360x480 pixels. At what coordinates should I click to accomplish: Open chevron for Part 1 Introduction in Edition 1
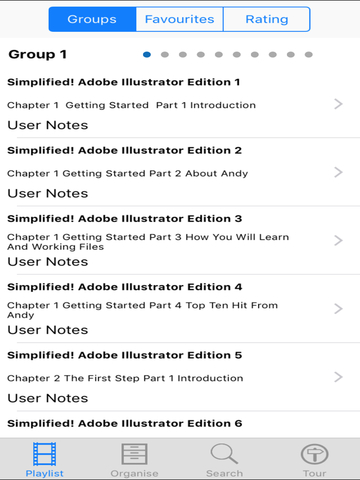(338, 104)
